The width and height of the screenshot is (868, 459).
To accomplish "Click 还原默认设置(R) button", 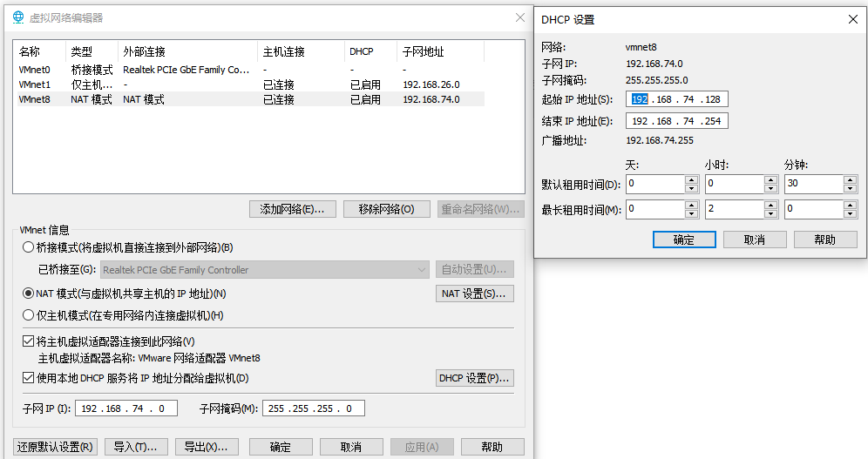I will pos(55,447).
